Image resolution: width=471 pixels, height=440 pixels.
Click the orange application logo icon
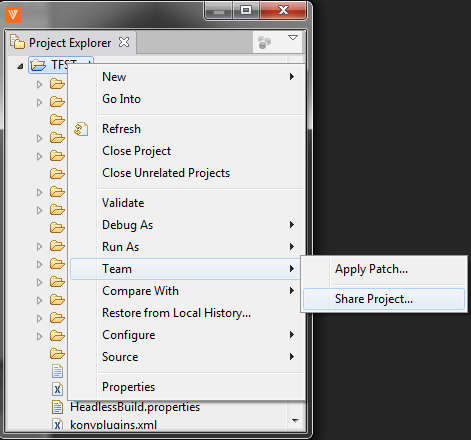pyautogui.click(x=13, y=15)
